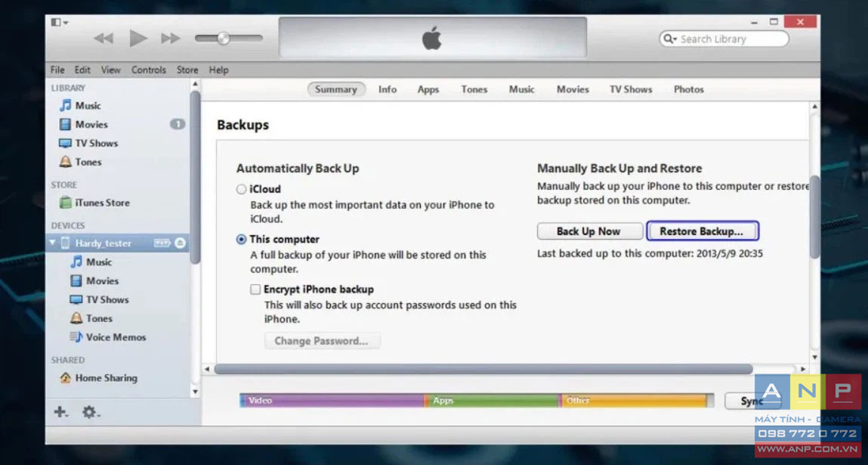Viewport: 868px width, 465px height.
Task: Click the Backups heading
Action: coord(243,125)
